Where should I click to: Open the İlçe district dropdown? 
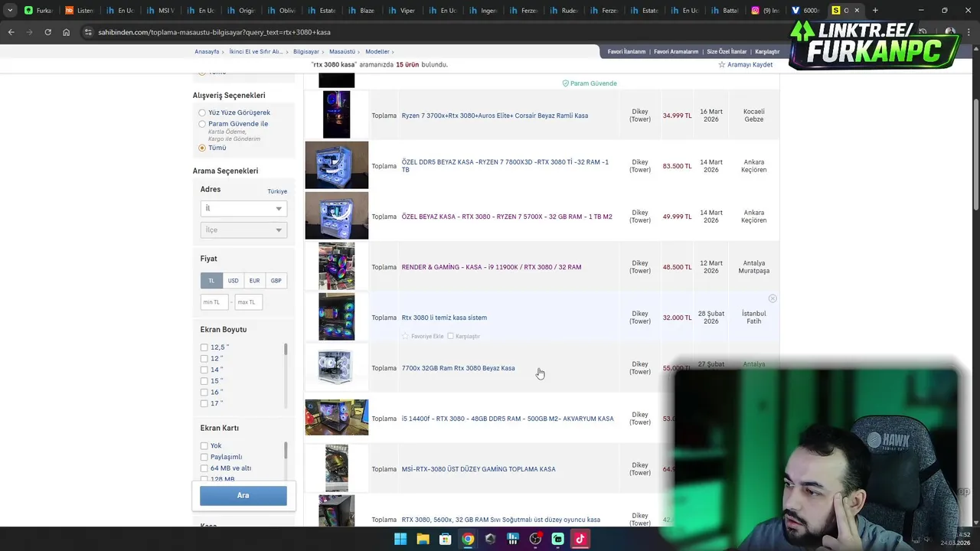243,230
